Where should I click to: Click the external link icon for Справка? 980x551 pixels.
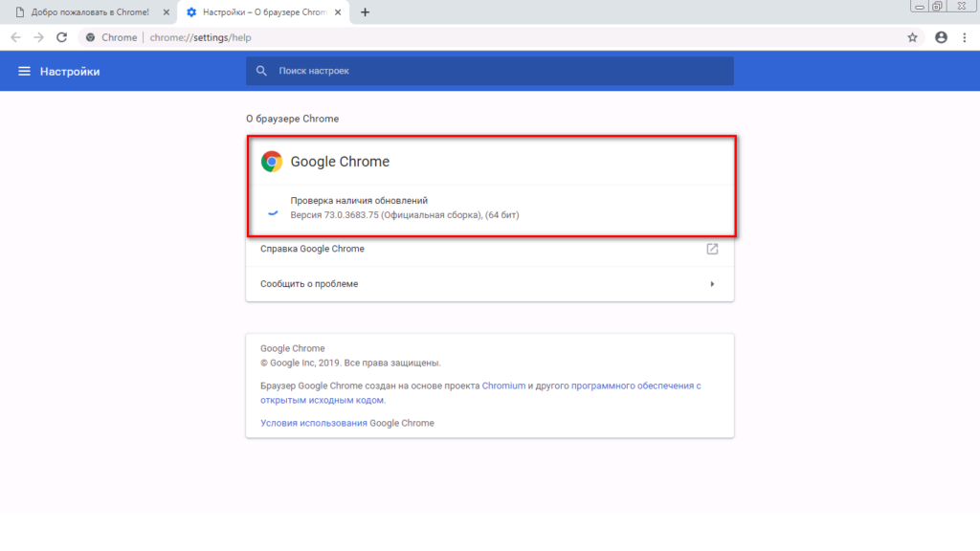712,249
